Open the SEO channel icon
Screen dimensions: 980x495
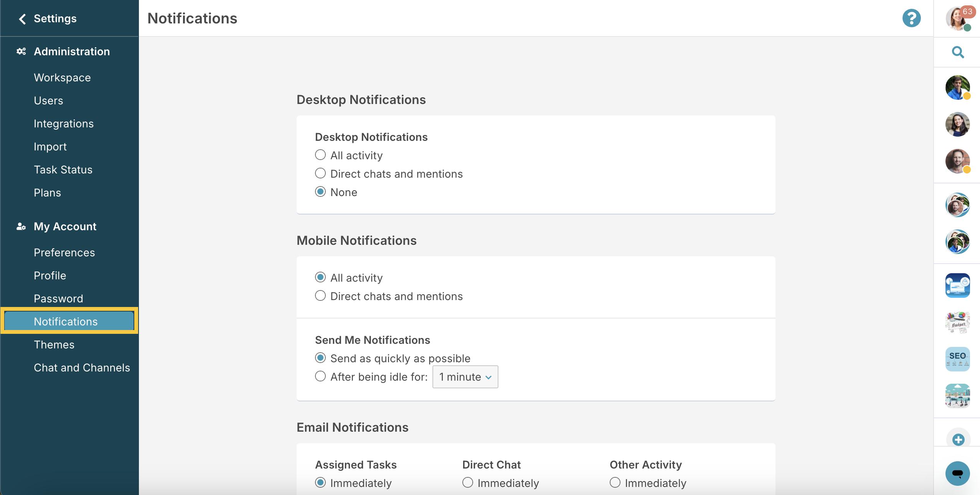click(x=958, y=359)
